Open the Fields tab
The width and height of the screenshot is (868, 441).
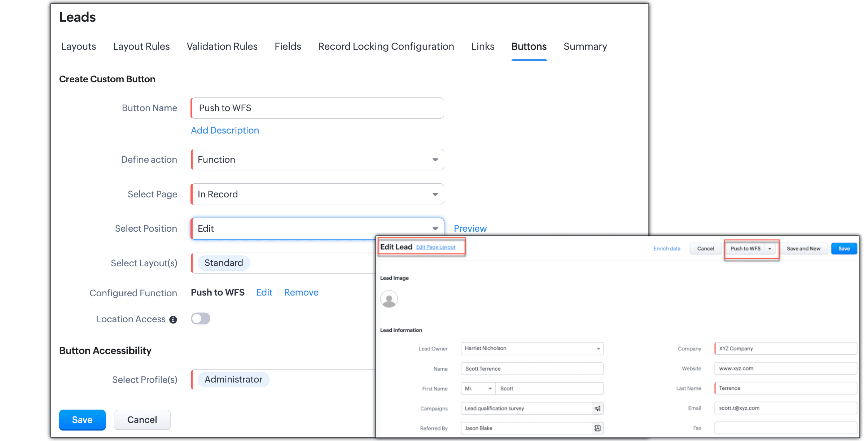pos(288,47)
